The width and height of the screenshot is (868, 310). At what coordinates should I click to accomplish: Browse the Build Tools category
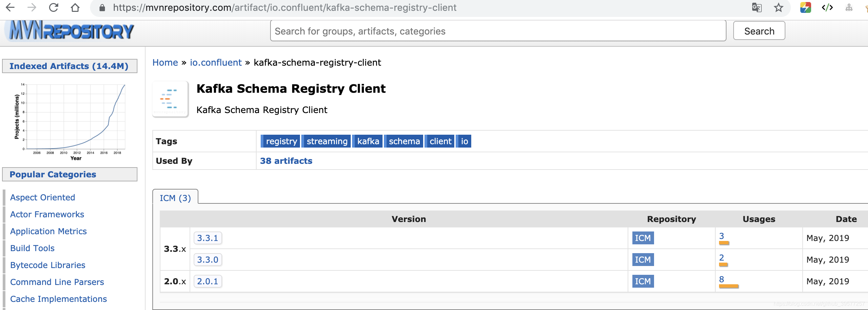coord(32,248)
